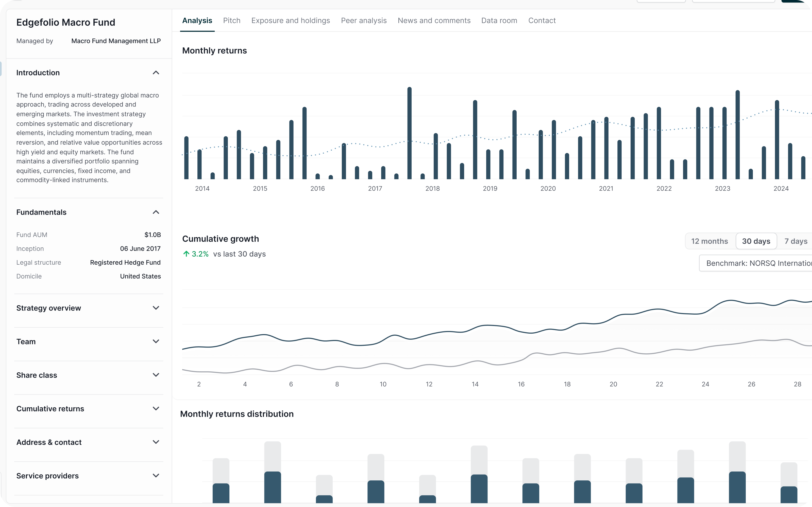This screenshot has width=812, height=507.
Task: Select the 7 days range toggle
Action: pos(796,241)
